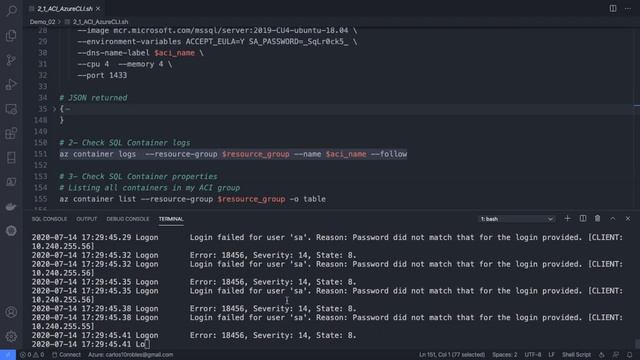Open the Source Control view

(x=11, y=60)
